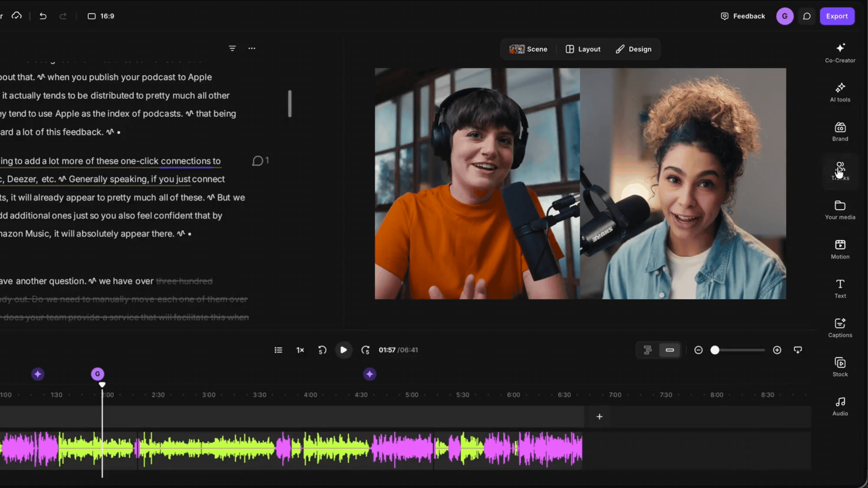
Task: Click the cloud sync status icon
Action: (17, 16)
